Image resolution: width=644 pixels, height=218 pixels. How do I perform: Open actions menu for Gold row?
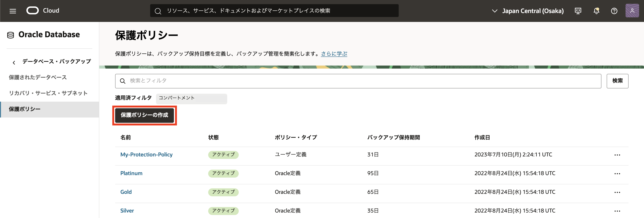(617, 192)
